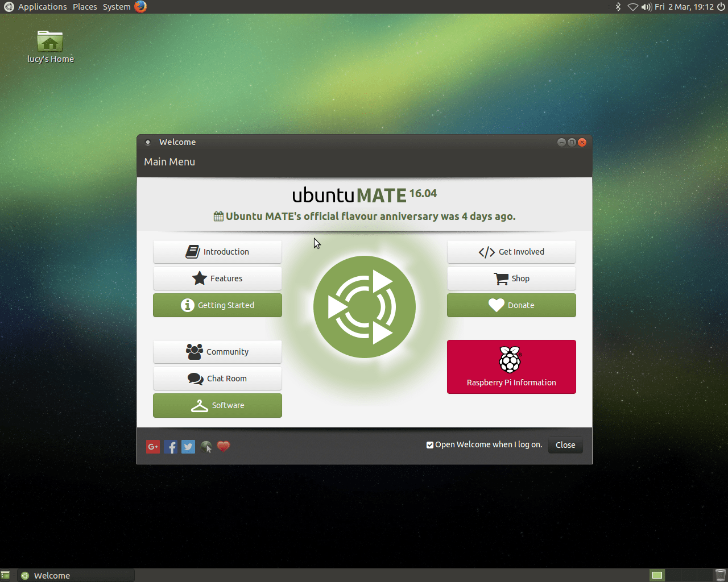Screen dimensions: 728x582
Task: Open the Applications menu
Action: coord(42,7)
